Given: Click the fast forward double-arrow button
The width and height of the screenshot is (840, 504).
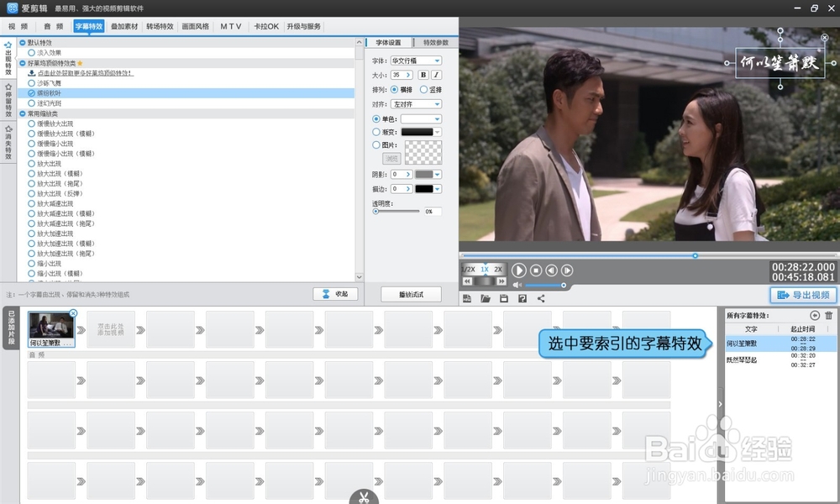Looking at the screenshot, I should coord(501,281).
